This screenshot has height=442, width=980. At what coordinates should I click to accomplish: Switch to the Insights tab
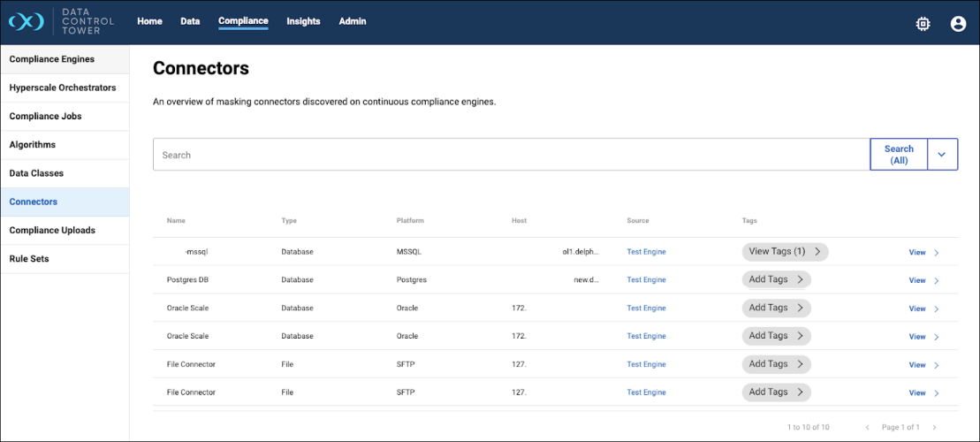(303, 21)
